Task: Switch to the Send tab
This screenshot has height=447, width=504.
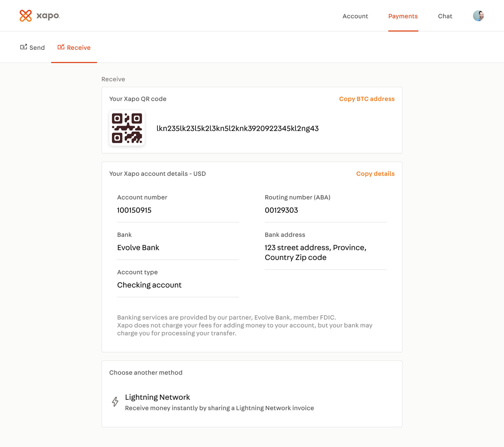Action: point(33,48)
